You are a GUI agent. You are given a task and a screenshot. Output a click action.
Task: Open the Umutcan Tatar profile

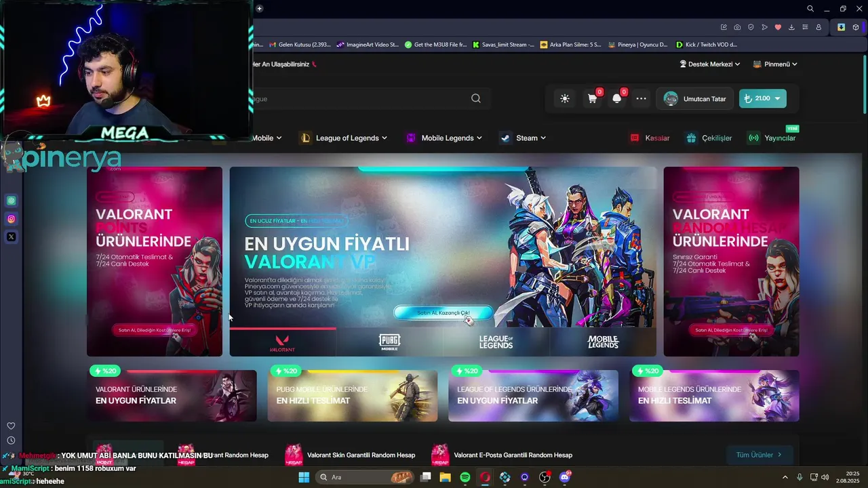tap(695, 99)
